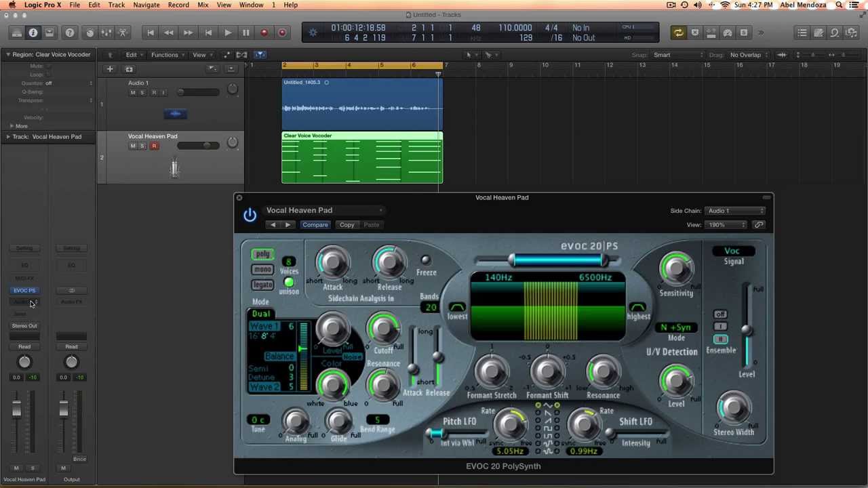Open Smart Controls knob icon
868x488 pixels.
(90, 33)
